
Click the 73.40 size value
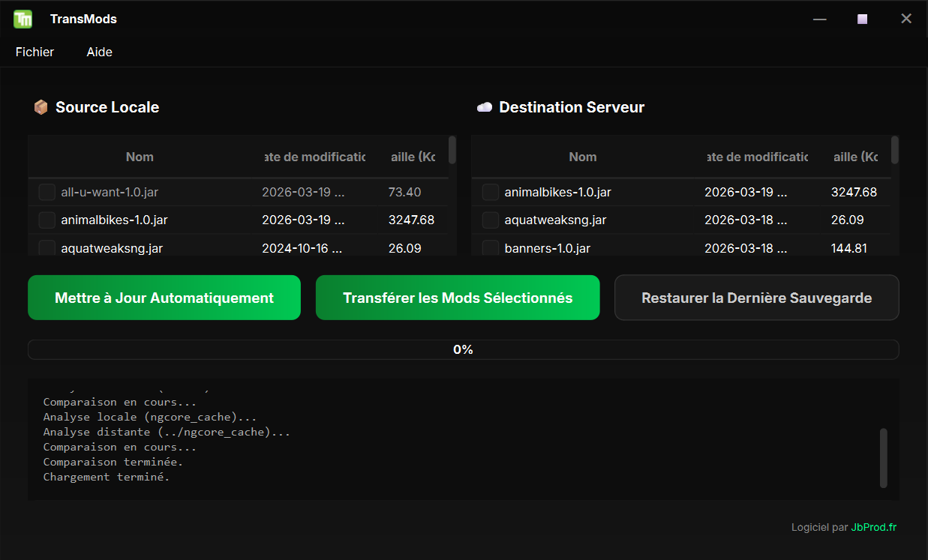click(404, 192)
